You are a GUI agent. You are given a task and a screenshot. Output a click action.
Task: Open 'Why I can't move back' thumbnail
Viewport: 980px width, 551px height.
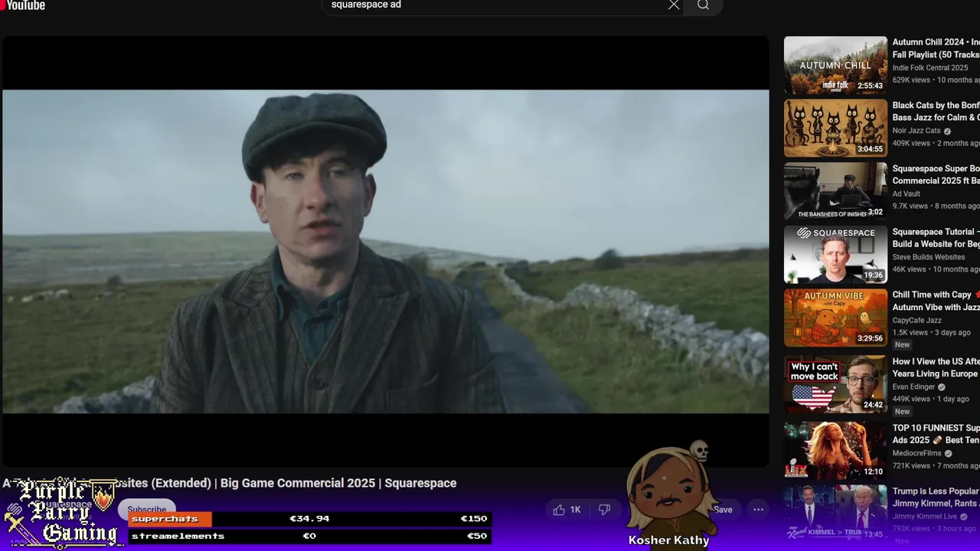[x=835, y=384]
